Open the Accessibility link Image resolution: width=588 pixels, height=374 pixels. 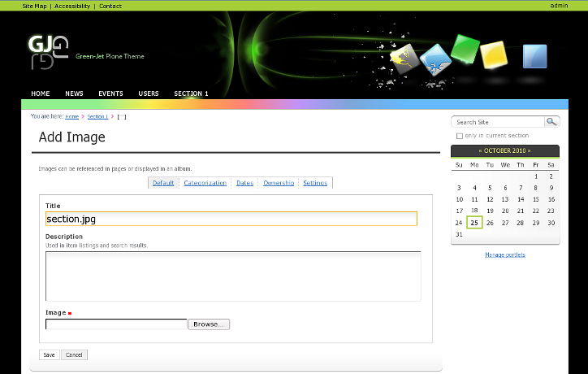[72, 6]
